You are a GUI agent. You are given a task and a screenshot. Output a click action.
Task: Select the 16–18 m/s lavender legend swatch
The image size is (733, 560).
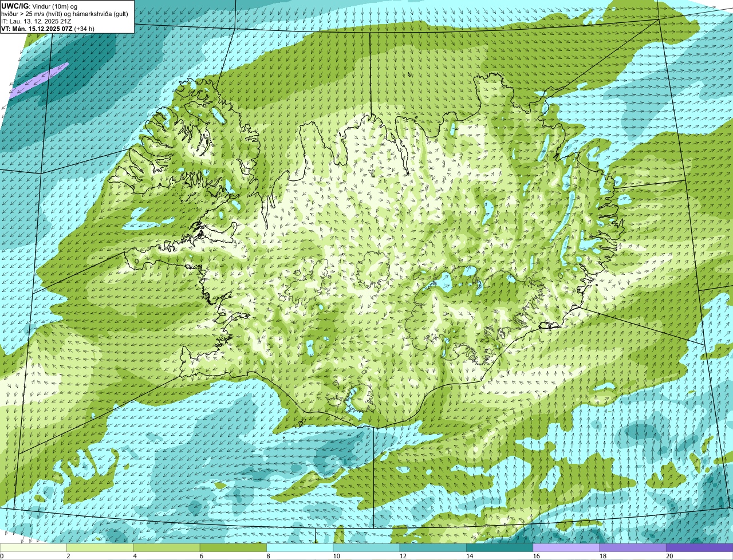[x=566, y=548]
